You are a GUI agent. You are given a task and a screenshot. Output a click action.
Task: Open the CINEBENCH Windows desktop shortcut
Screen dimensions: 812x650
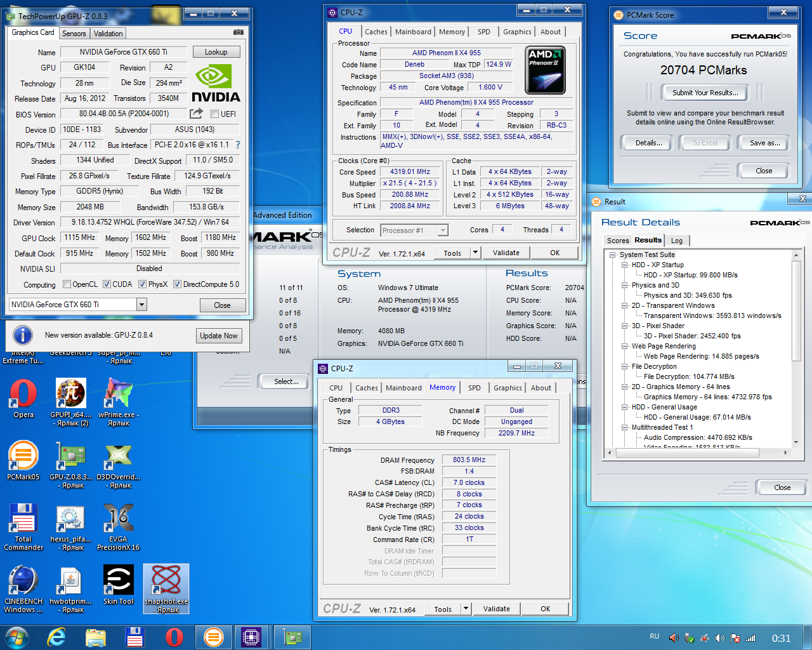coord(23,590)
